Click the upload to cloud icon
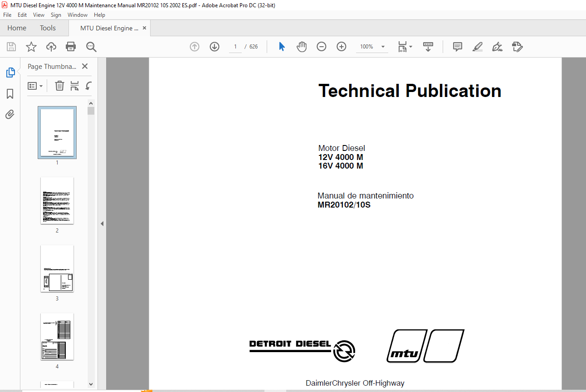The height and width of the screenshot is (392, 586). 51,47
